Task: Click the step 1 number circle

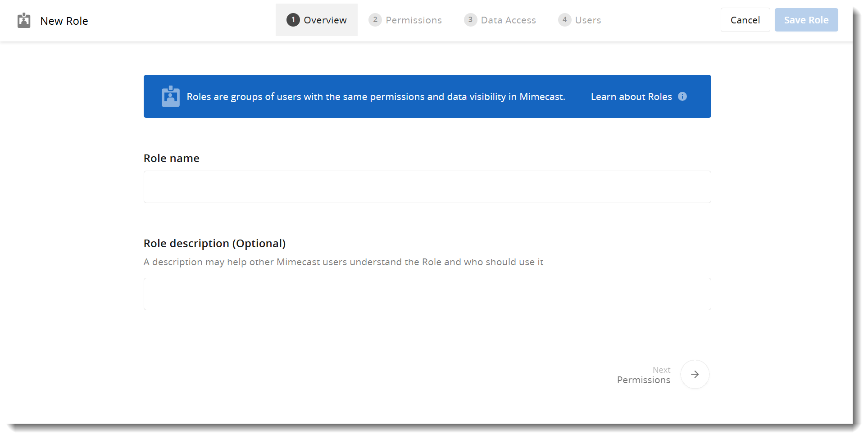Action: coord(293,20)
